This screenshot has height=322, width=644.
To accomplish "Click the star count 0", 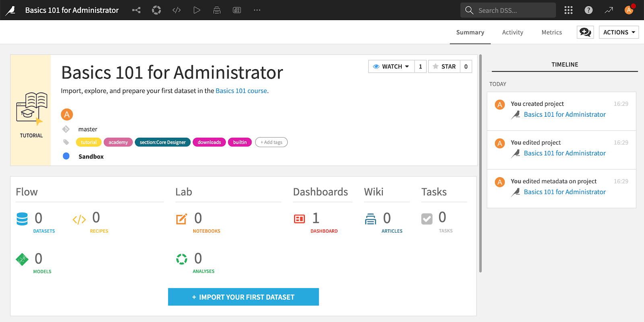I will click(466, 66).
